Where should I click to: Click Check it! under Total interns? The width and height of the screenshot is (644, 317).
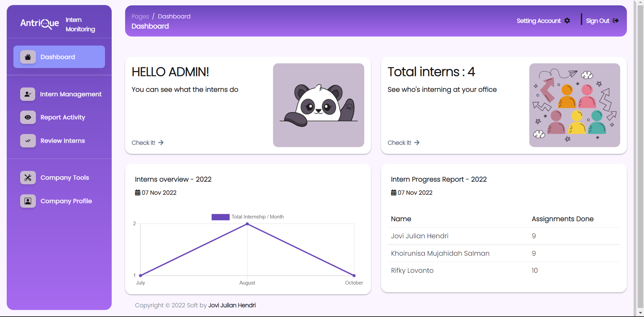coord(403,143)
